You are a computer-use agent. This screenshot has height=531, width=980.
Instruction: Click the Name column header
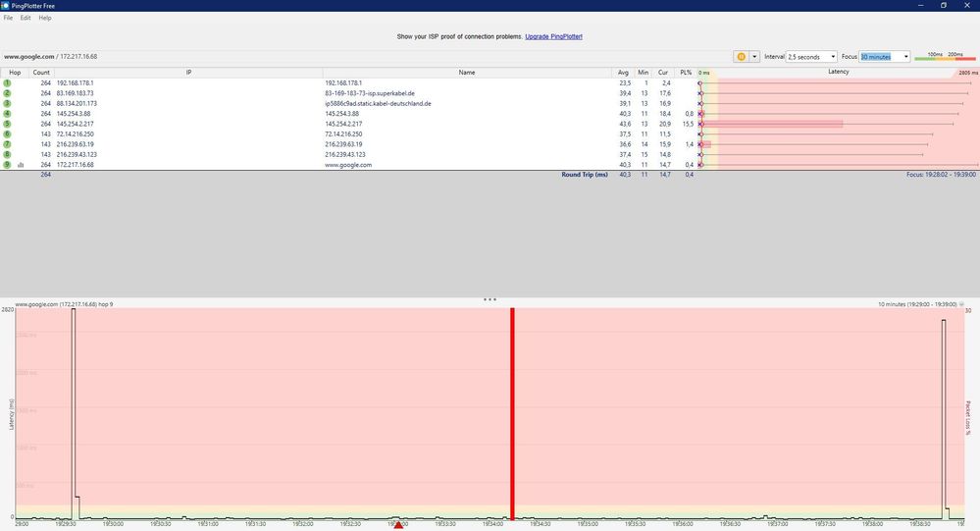467,73
